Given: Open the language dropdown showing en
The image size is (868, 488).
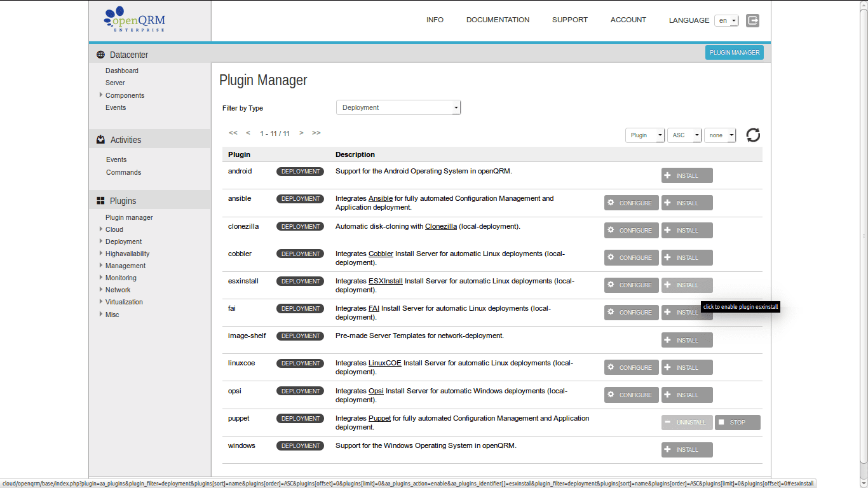Looking at the screenshot, I should pyautogui.click(x=726, y=20).
